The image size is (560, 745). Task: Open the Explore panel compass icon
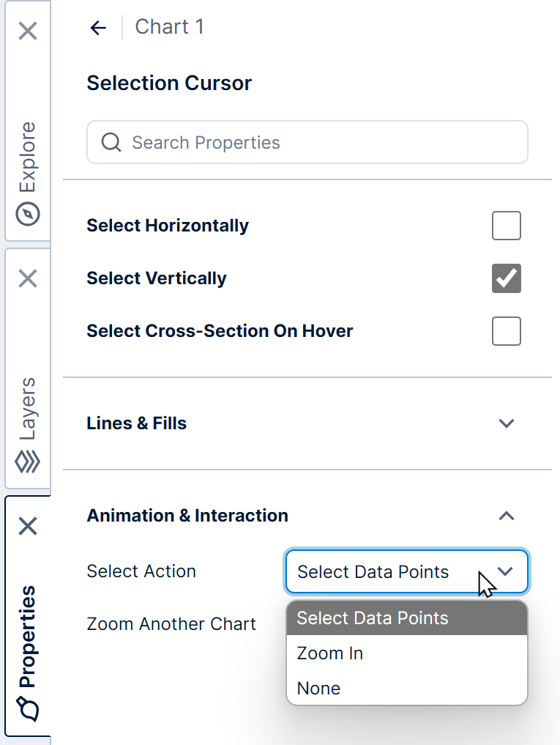click(28, 215)
